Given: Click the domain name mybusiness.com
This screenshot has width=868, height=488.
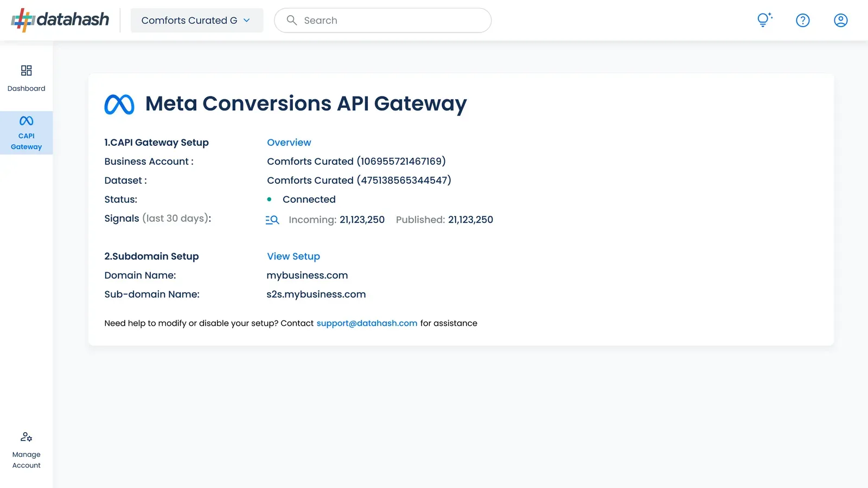Looking at the screenshot, I should coord(307,275).
